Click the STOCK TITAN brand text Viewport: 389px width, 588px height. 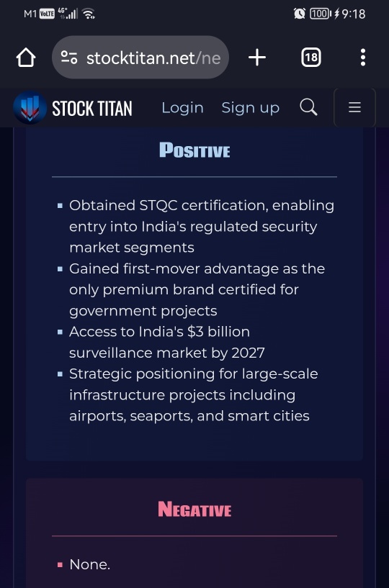[92, 109]
